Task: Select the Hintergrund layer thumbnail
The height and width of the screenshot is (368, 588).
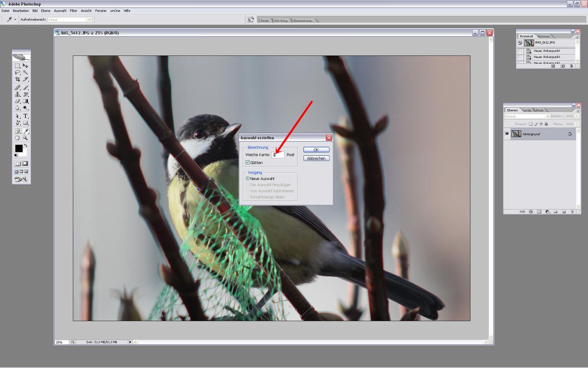Action: pyautogui.click(x=516, y=133)
